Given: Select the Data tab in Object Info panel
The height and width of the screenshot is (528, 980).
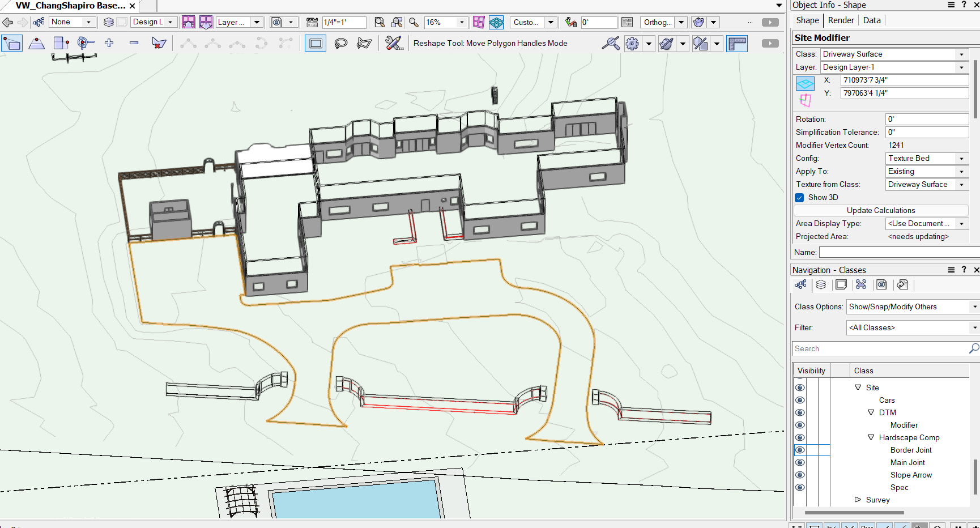Looking at the screenshot, I should tap(871, 20).
